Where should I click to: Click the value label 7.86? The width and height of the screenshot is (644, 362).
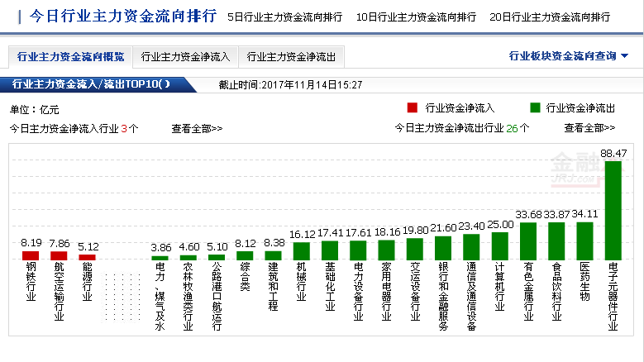coord(60,244)
